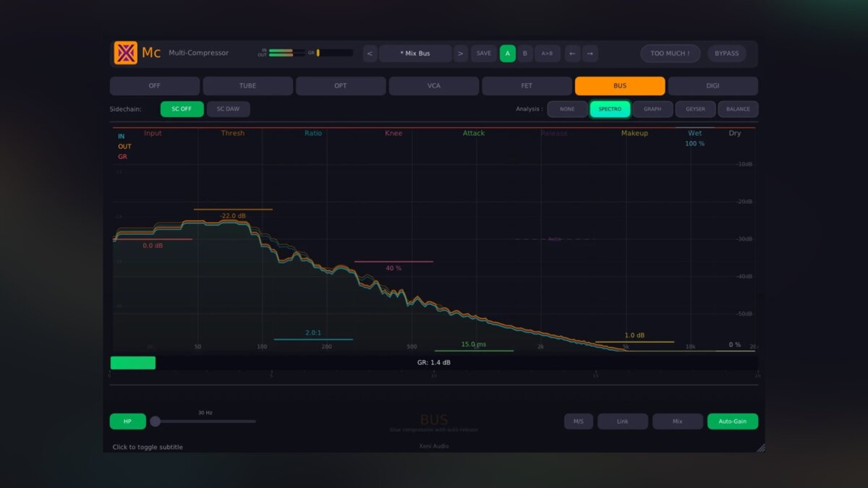Image resolution: width=868 pixels, height=488 pixels.
Task: Click the Attack 15.0 ms slider line
Action: (x=474, y=351)
